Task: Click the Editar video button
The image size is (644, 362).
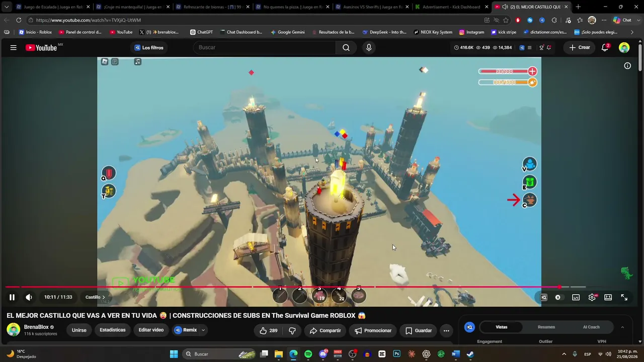Action: [151, 330]
